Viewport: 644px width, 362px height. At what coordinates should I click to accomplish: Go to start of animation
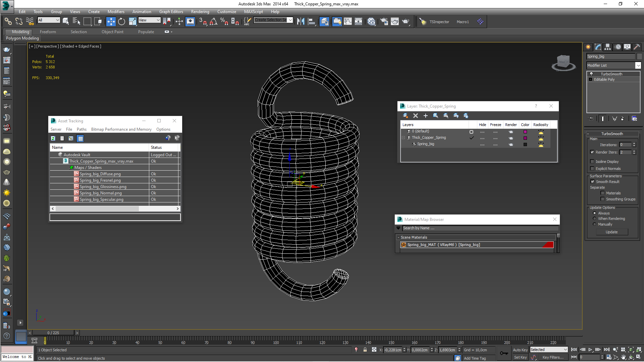(574, 350)
